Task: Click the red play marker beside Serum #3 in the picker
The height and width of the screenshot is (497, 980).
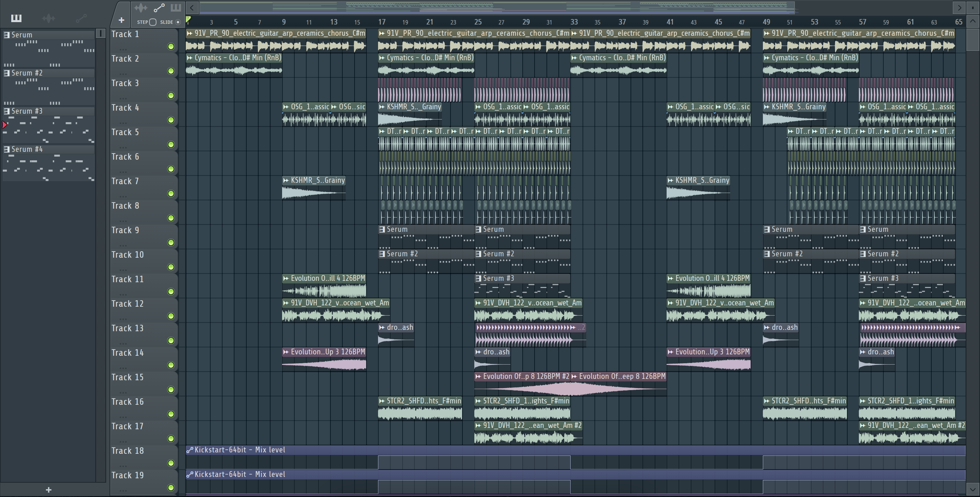Action: pos(4,125)
